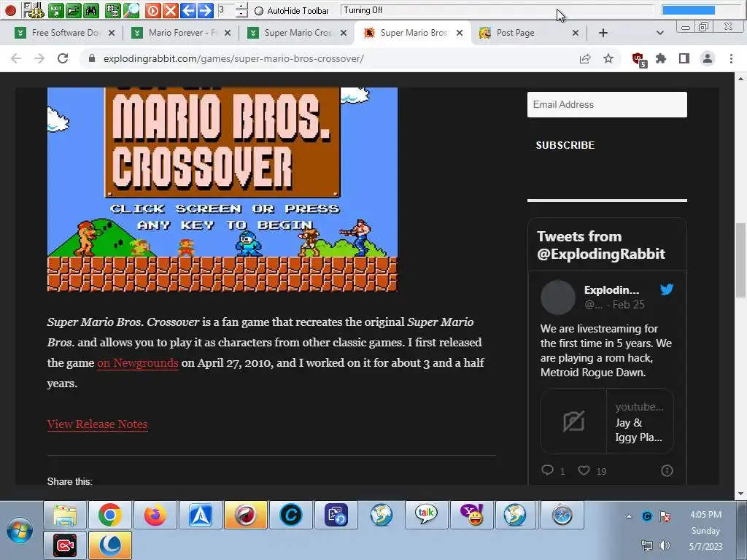Click the tweet reply comment icon
Viewport: 747px width, 560px height.
tap(547, 470)
